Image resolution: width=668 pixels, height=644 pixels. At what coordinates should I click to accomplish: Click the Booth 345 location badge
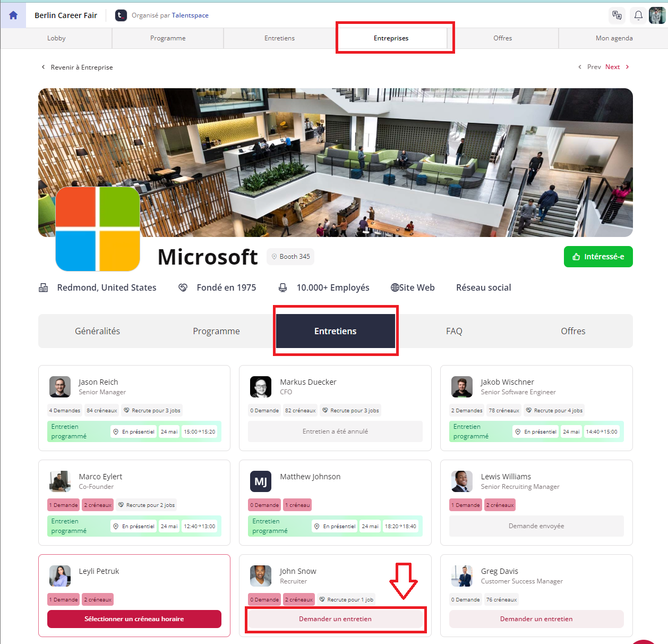point(290,257)
